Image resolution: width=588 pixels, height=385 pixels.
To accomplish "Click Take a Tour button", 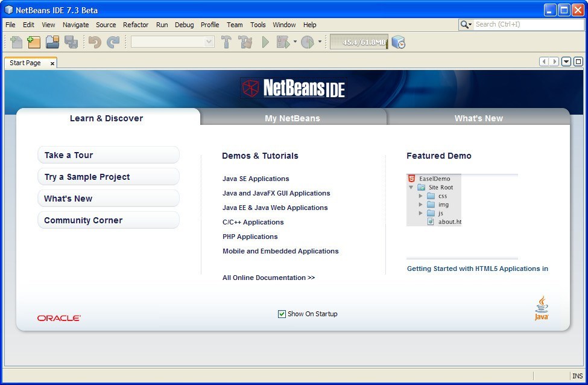I will (109, 155).
